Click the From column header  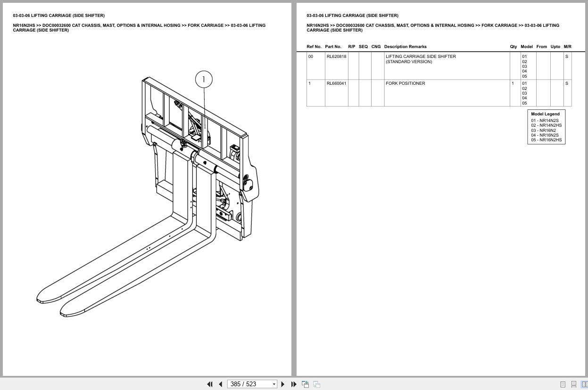(542, 47)
